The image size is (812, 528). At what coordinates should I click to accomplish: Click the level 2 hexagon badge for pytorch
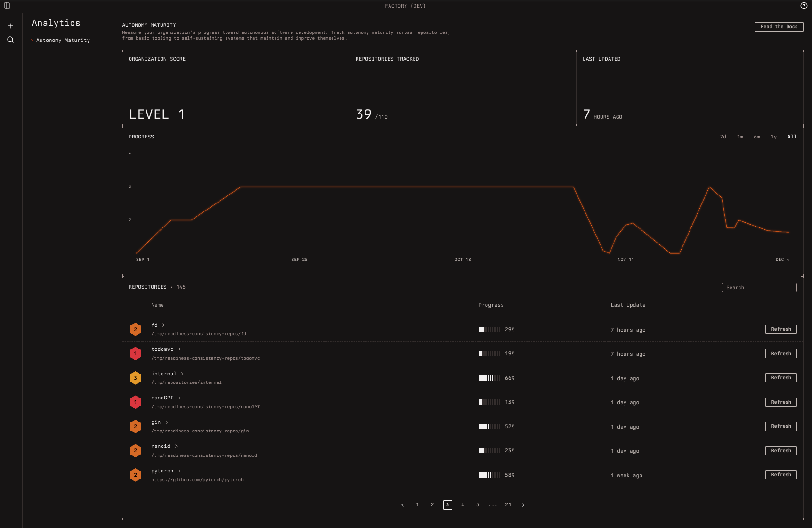pyautogui.click(x=135, y=475)
